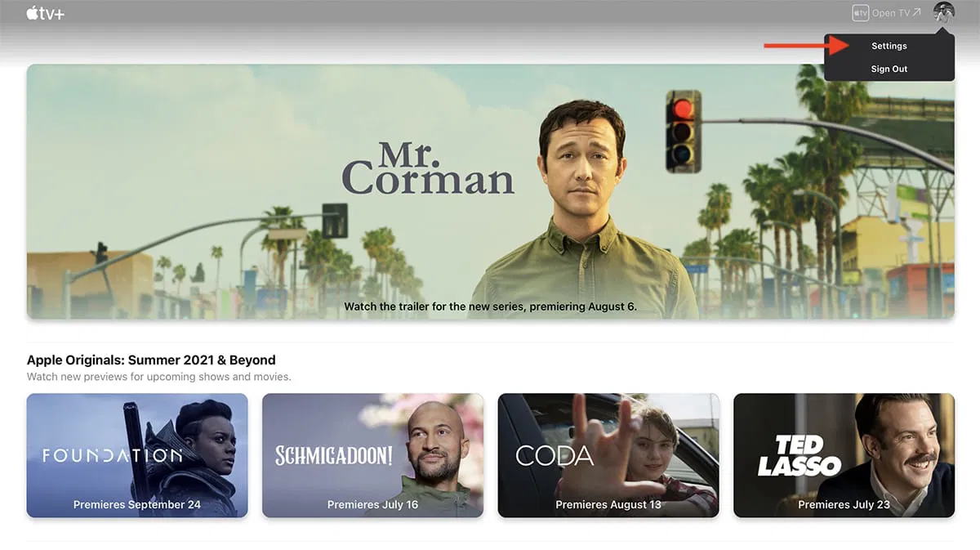
Task: Click Premieres July 16 on Schmigadoon! card
Action: click(x=372, y=505)
